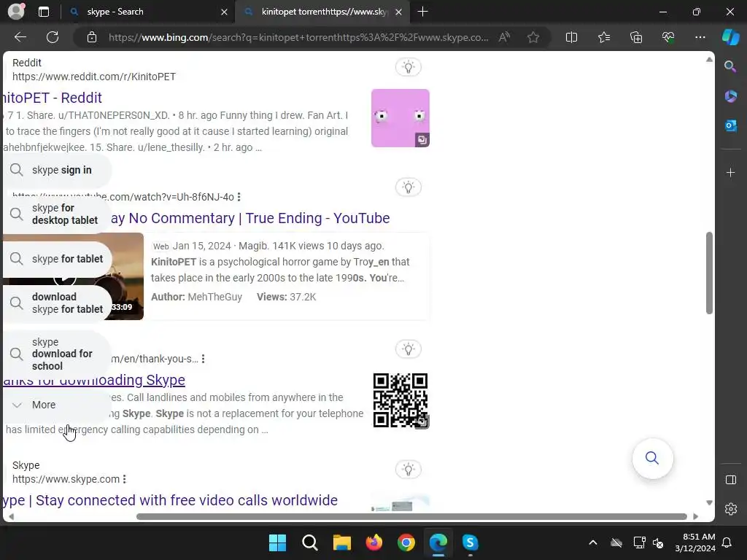
Task: Launch Google Chrome from taskbar
Action: click(x=406, y=542)
